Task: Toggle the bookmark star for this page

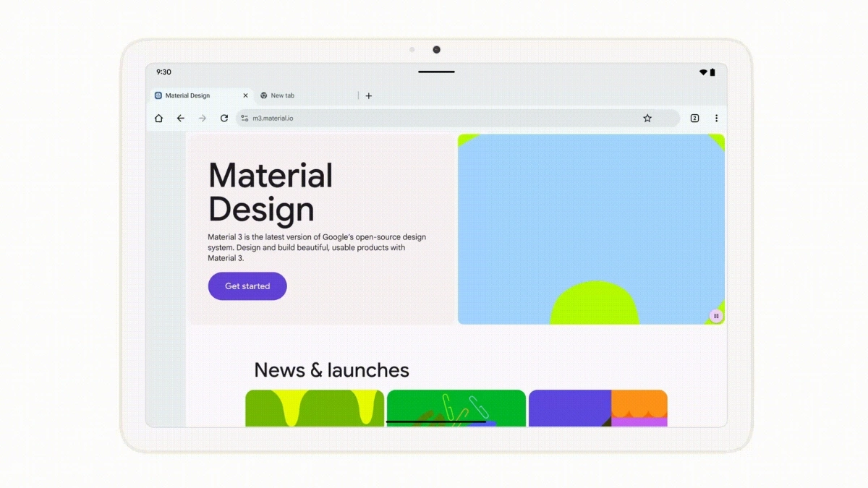Action: pos(647,118)
